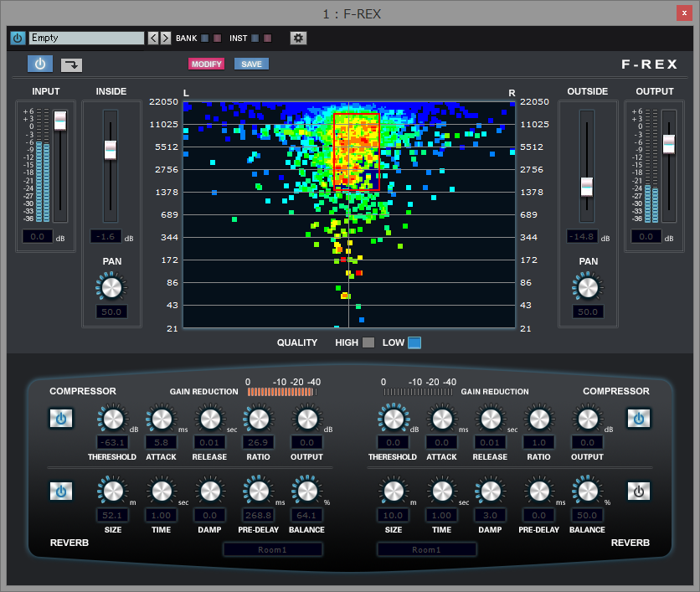Click the red INST square

(x=267, y=38)
